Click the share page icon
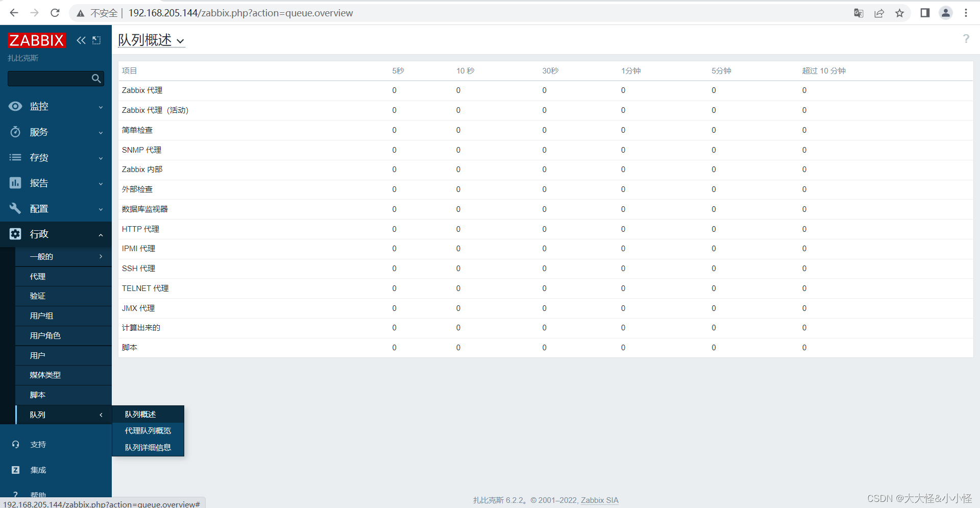The image size is (980, 508). [879, 13]
